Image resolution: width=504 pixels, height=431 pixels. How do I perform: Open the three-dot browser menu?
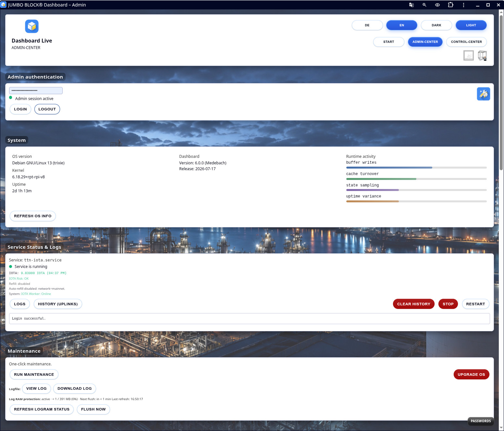(x=463, y=5)
